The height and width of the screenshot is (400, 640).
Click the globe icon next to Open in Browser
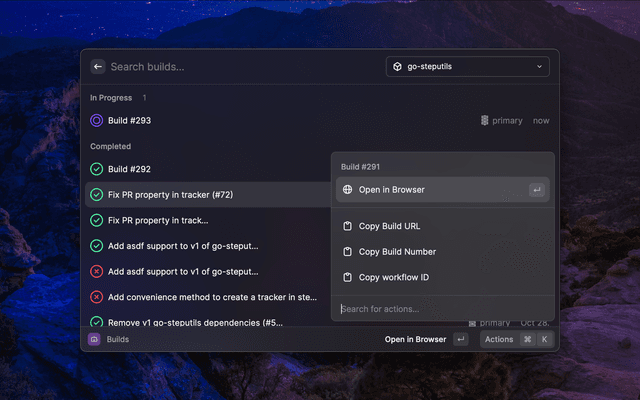pyautogui.click(x=347, y=190)
